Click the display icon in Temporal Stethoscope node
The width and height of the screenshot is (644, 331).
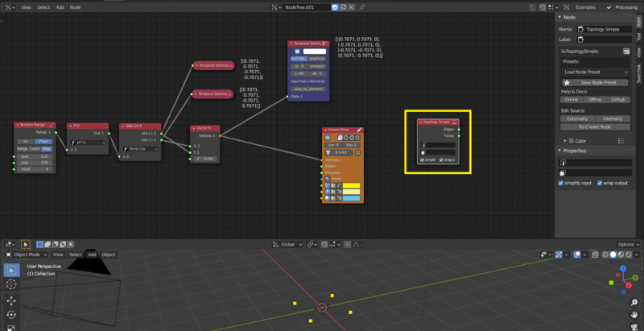click(x=297, y=52)
